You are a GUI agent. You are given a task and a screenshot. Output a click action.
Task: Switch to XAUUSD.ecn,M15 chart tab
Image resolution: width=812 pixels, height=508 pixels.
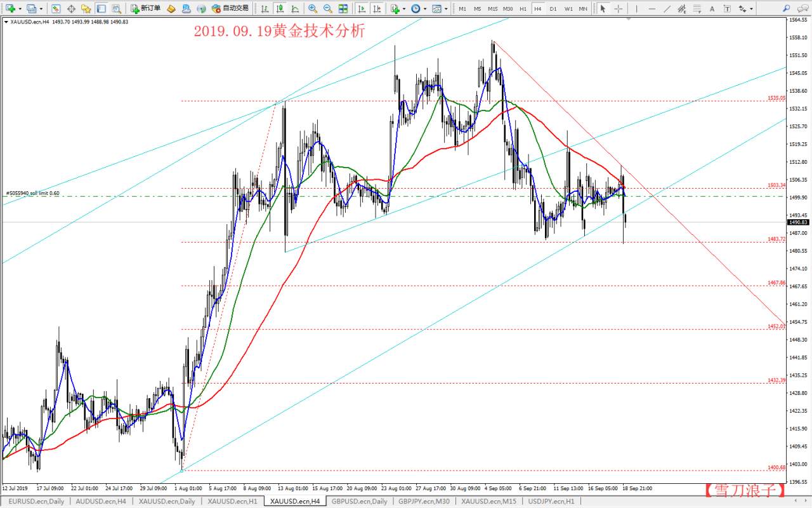pos(488,501)
